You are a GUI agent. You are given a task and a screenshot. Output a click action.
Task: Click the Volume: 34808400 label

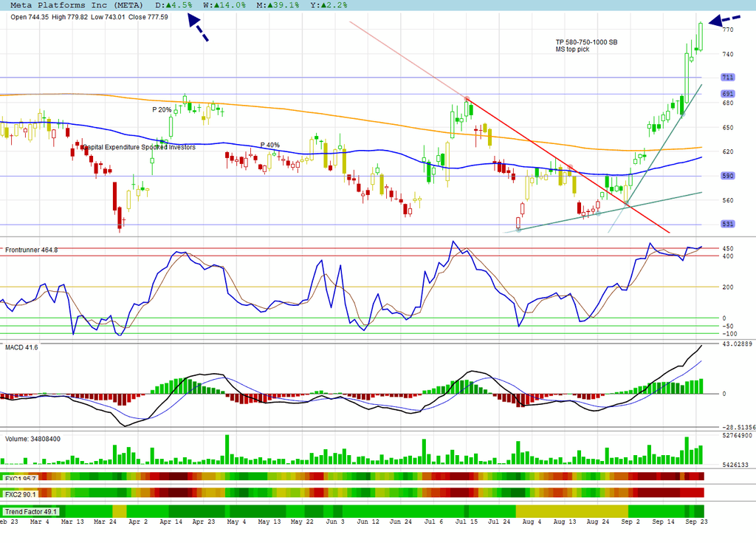(32, 440)
